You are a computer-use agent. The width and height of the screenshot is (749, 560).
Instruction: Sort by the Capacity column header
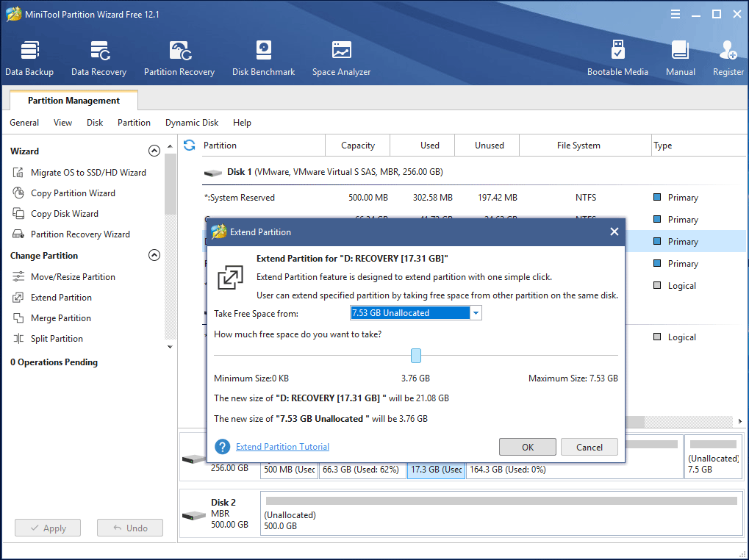357,145
